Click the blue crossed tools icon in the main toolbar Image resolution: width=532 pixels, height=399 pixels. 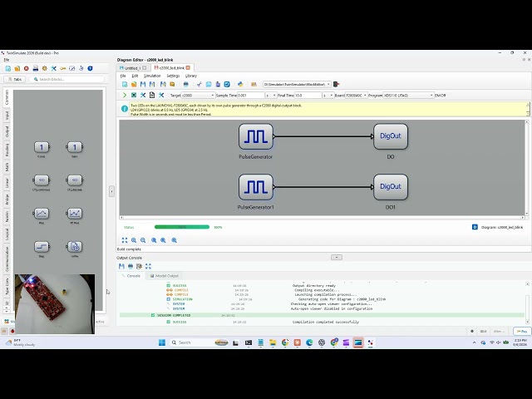coord(53,68)
